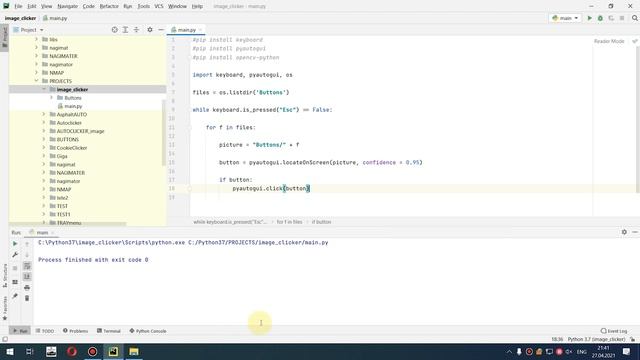The image size is (640, 360).
Task: Open the Tools menu
Action: [143, 6]
